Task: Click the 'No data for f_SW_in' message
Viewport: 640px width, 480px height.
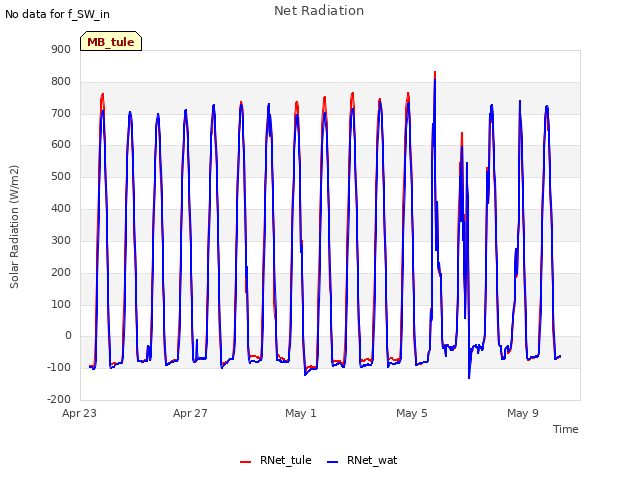Action: (x=57, y=14)
